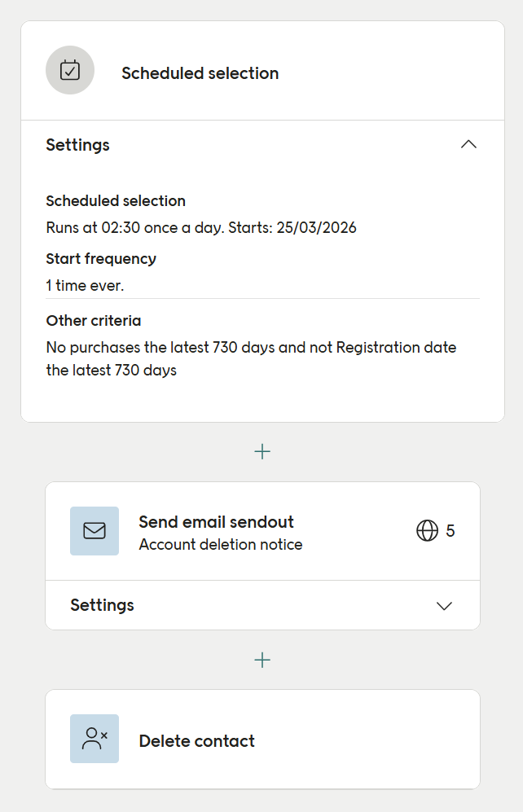Click the language count number 5

tap(450, 531)
